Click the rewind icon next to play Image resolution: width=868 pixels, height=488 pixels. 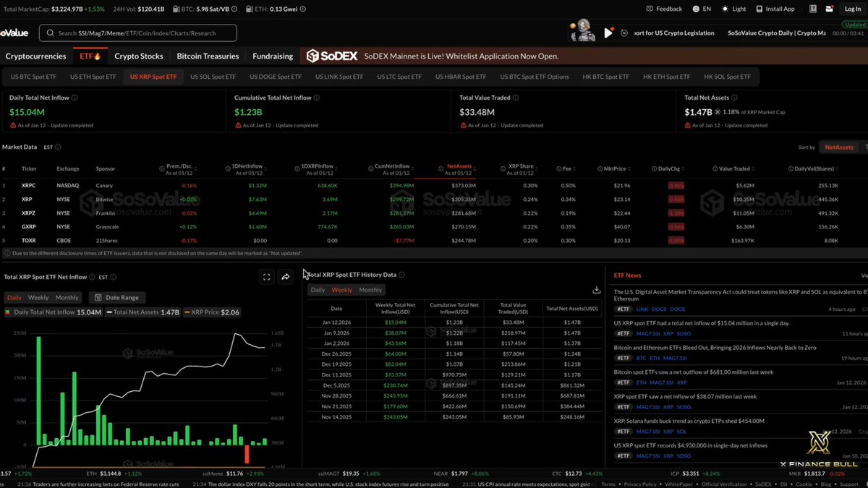coord(623,33)
